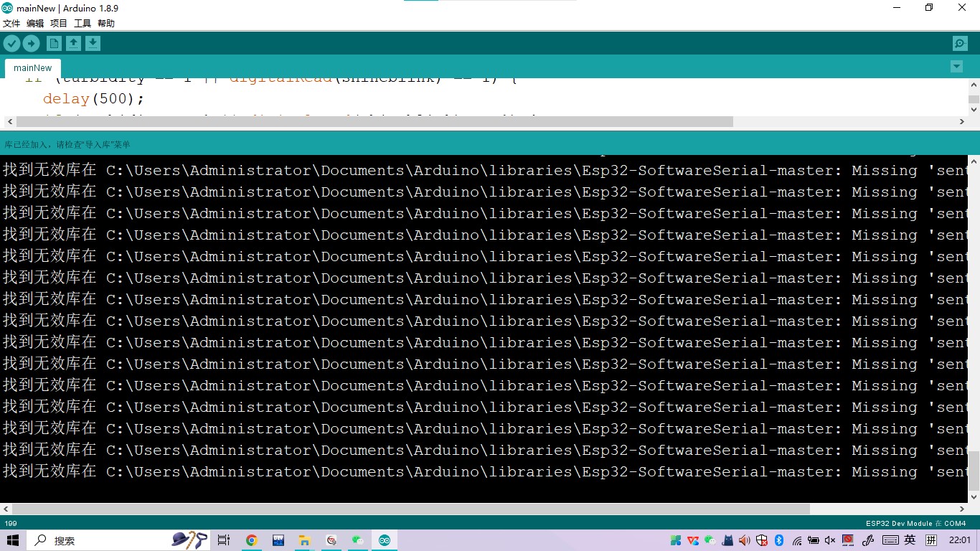Click the 22:01 system clock
This screenshot has width=980, height=551.
tap(959, 540)
